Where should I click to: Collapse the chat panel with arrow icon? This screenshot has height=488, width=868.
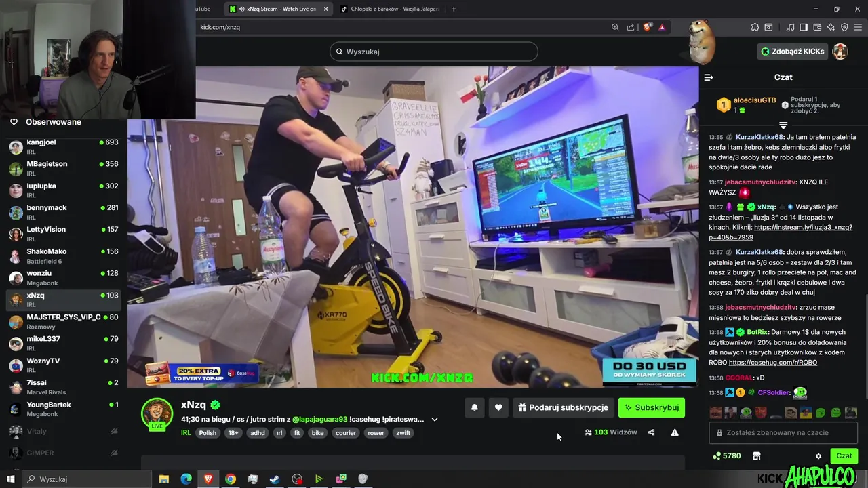[709, 77]
